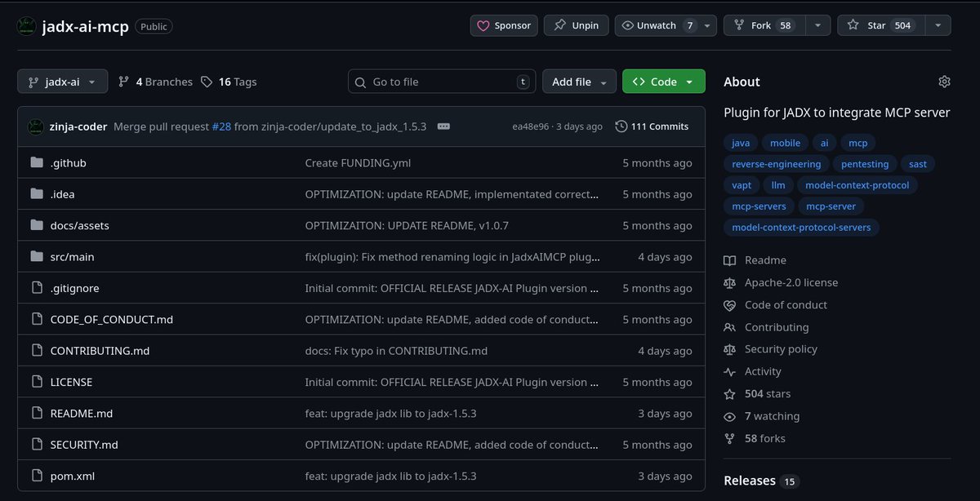Select the sast topic tag
Image resolution: width=980 pixels, height=501 pixels.
click(918, 164)
